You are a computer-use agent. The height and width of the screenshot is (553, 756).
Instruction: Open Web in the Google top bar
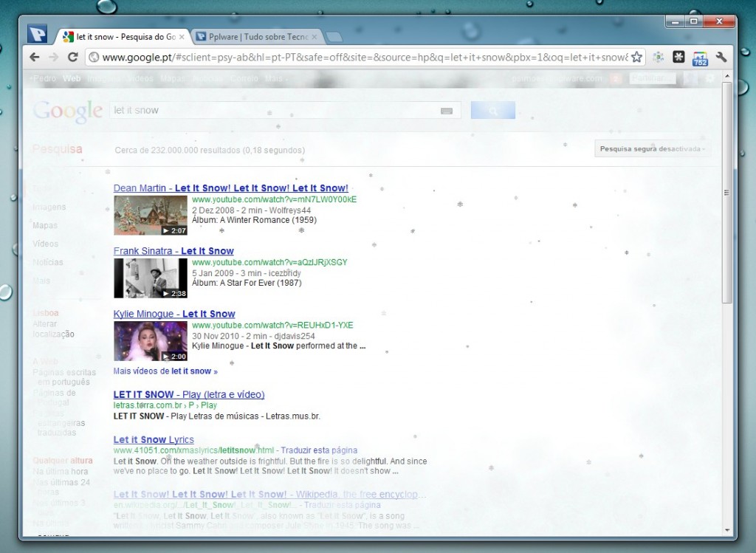(72, 78)
